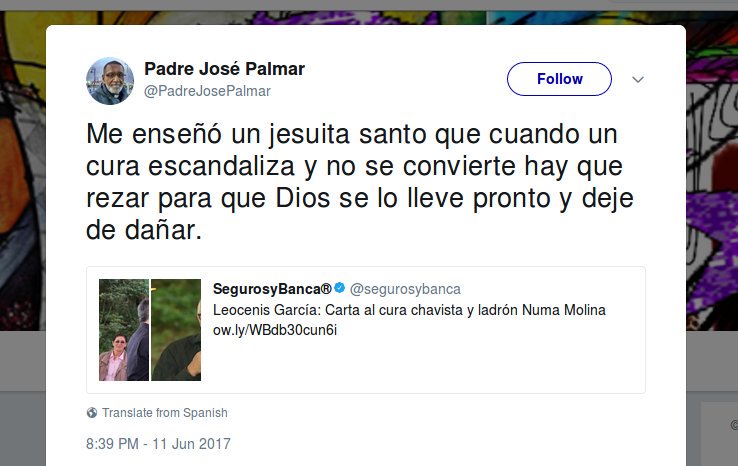Screen dimensions: 738x466
Task: Open Padre José Palmar's profile avatar
Action: coord(110,81)
